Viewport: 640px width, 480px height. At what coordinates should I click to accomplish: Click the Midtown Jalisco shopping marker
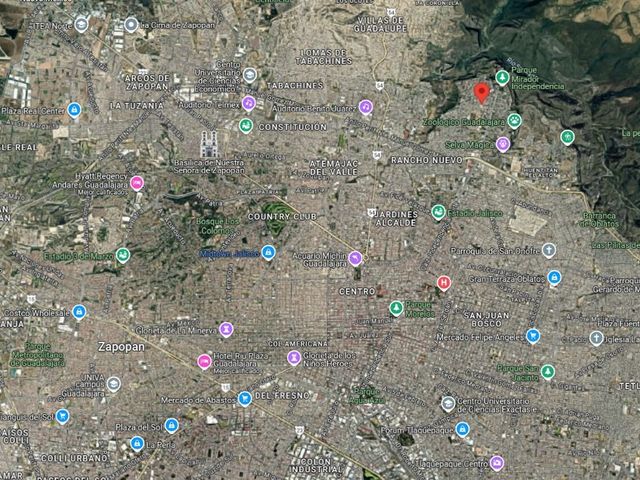click(268, 253)
